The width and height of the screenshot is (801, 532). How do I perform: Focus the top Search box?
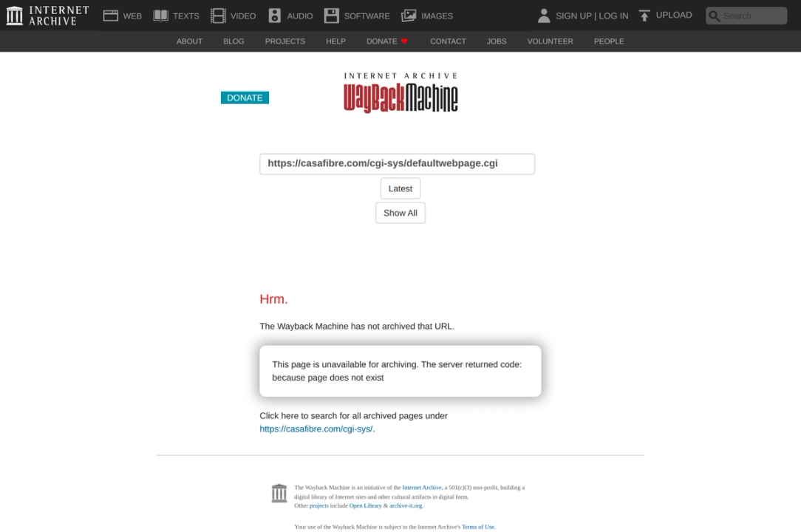coord(746,16)
